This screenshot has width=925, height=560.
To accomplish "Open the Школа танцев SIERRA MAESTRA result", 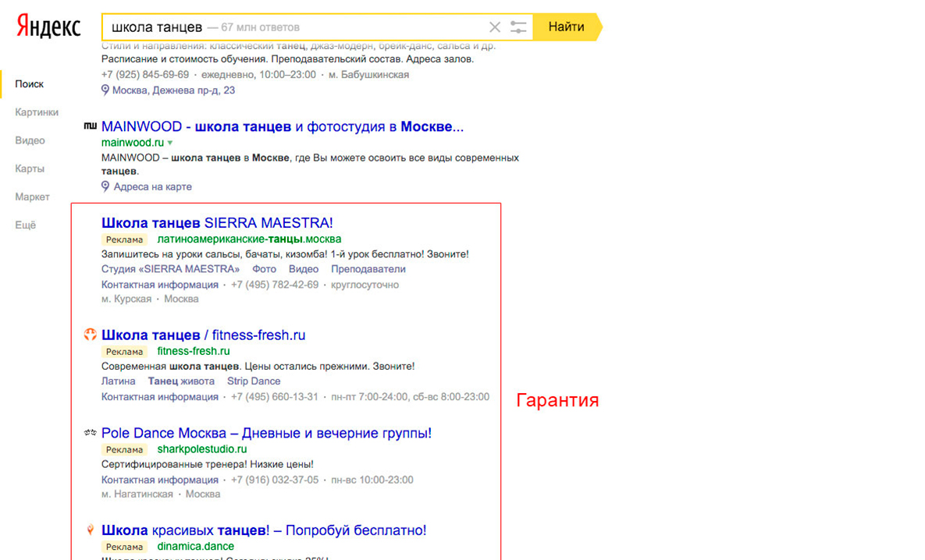I will (217, 223).
